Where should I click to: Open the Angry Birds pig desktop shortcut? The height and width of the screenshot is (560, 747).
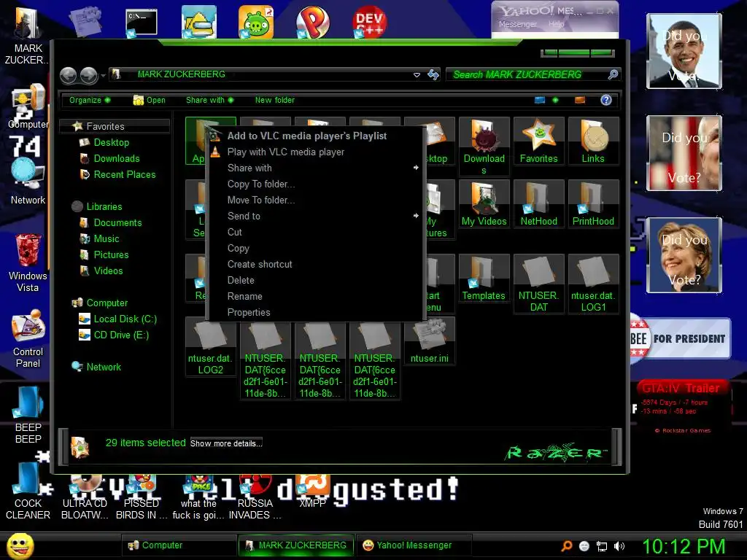pos(256,22)
